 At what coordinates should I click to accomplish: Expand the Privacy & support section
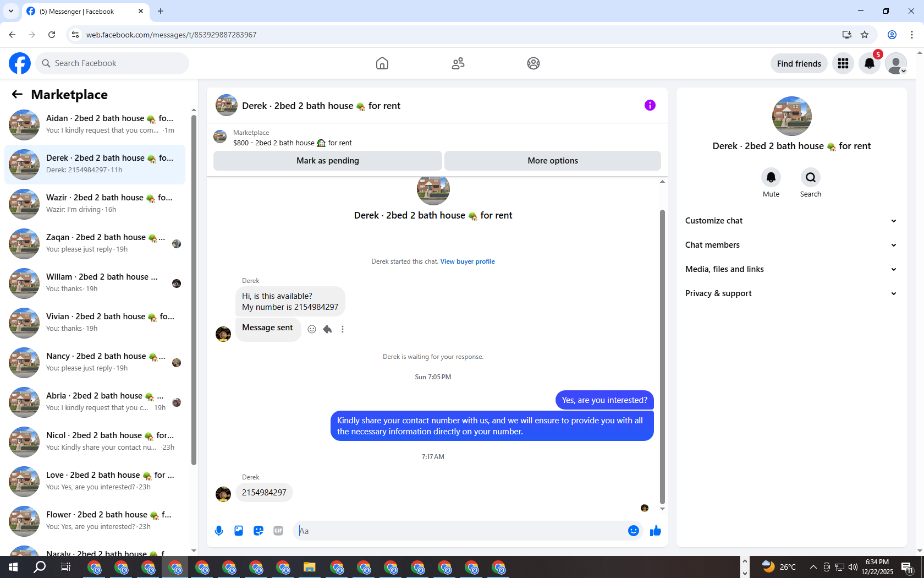tap(791, 293)
